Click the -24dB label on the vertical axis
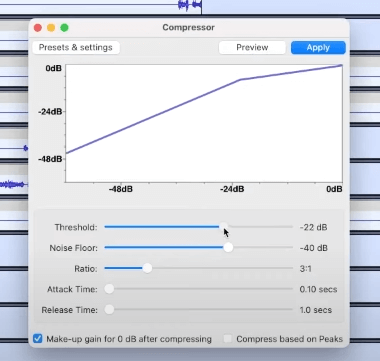380x361 pixels. tap(50, 112)
